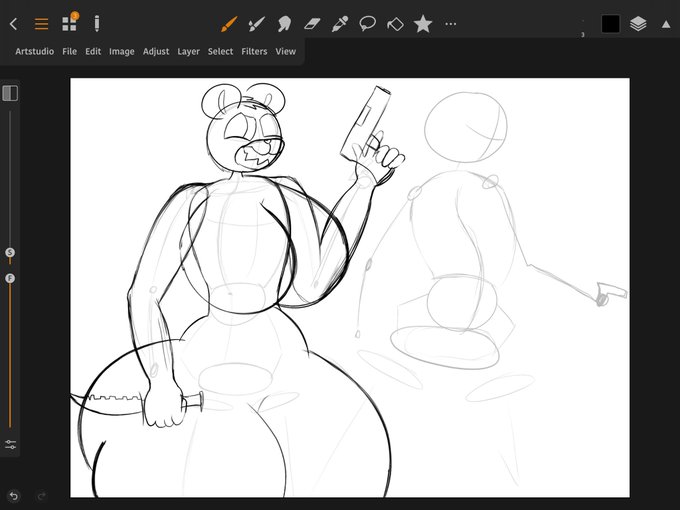The width and height of the screenshot is (680, 510).
Task: Open the Adjust menu
Action: point(156,52)
